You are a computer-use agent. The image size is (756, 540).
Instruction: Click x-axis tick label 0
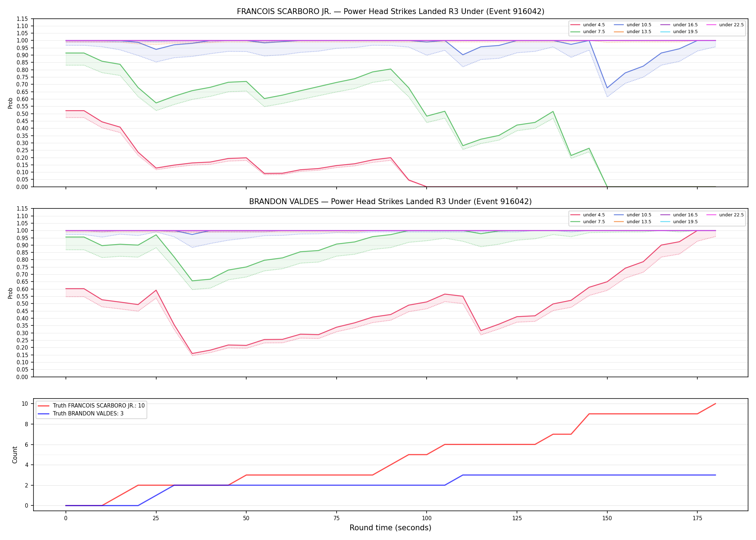click(66, 518)
